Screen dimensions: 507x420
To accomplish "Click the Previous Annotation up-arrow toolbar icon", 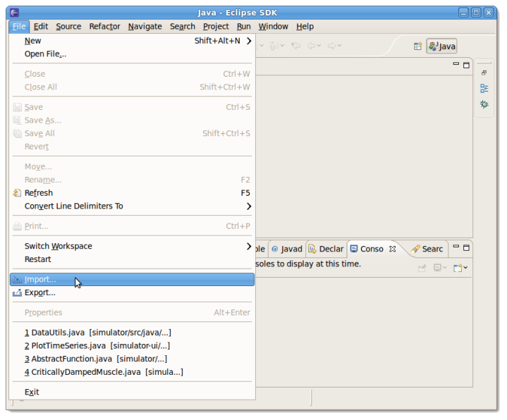I will (x=274, y=46).
